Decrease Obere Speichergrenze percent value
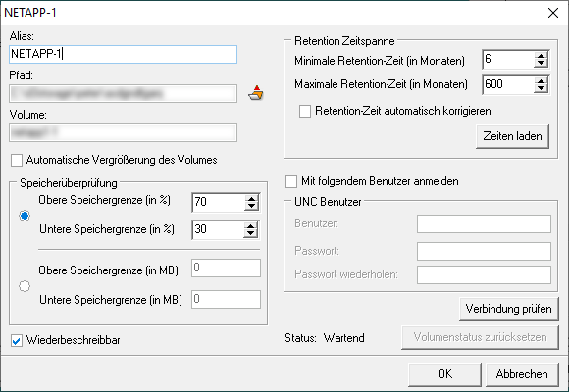The image size is (569, 392). coord(251,207)
